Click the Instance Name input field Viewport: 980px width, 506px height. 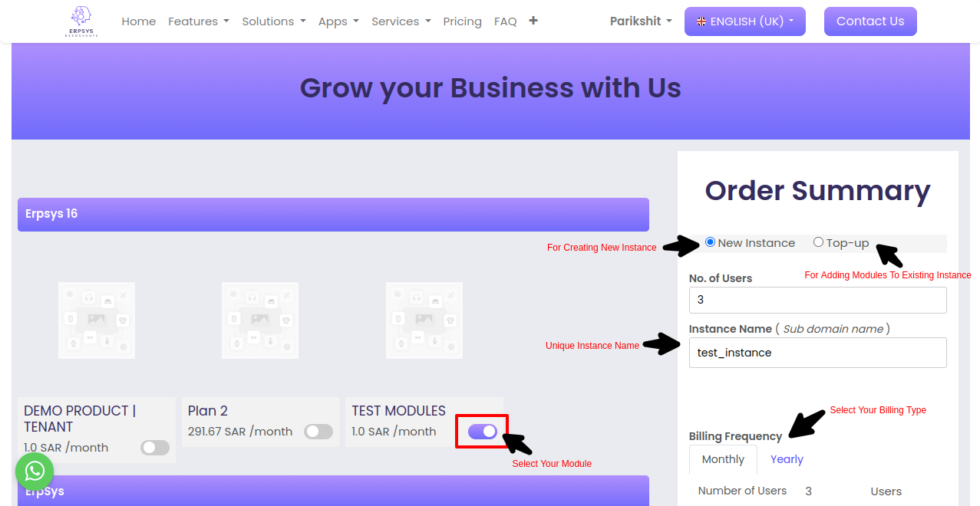(817, 353)
